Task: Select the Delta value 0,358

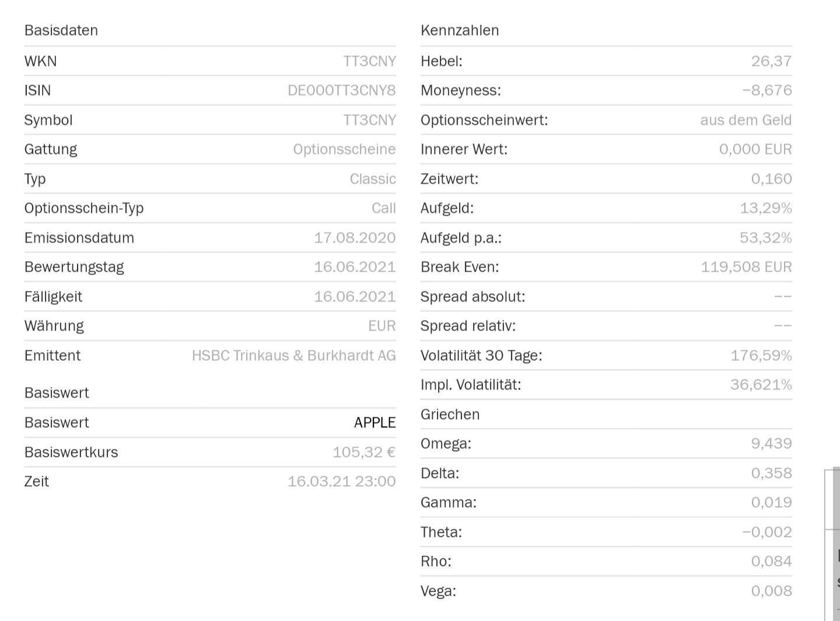Action: point(771,473)
